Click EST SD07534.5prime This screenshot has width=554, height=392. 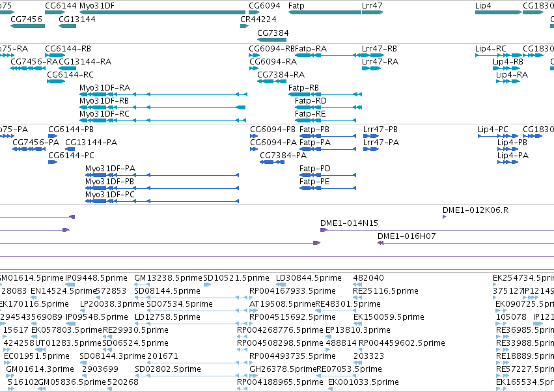[x=197, y=311]
